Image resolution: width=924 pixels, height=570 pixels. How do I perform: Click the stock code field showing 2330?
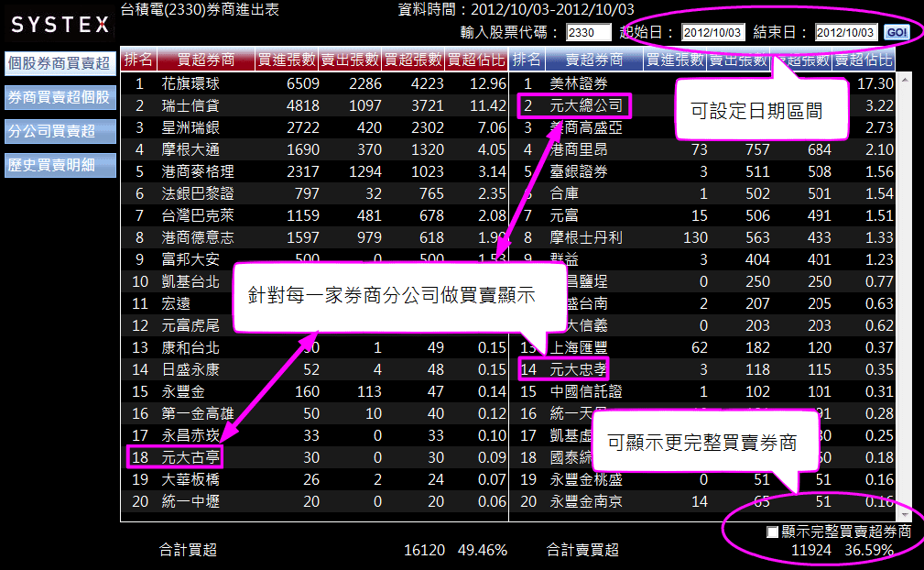click(589, 33)
